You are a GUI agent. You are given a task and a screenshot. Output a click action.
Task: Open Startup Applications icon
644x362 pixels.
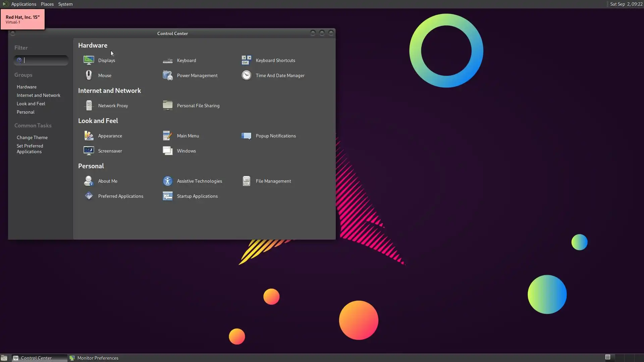click(167, 196)
